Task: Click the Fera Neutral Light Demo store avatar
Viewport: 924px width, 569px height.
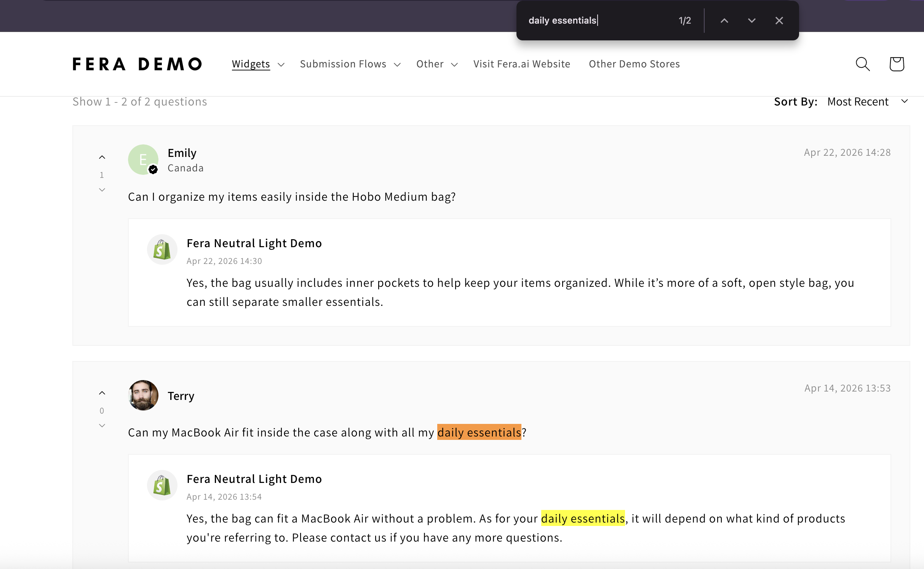Action: pyautogui.click(x=162, y=249)
